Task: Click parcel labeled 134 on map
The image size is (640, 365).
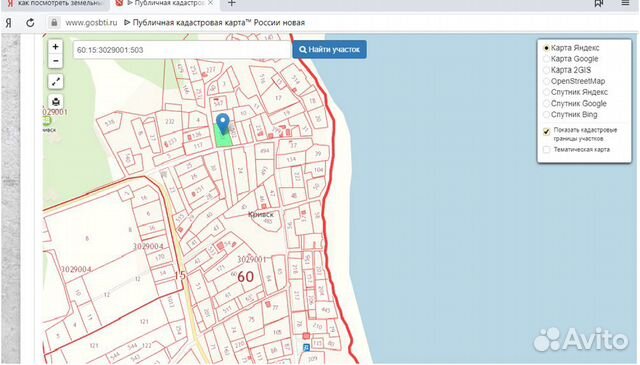Action: (291, 160)
